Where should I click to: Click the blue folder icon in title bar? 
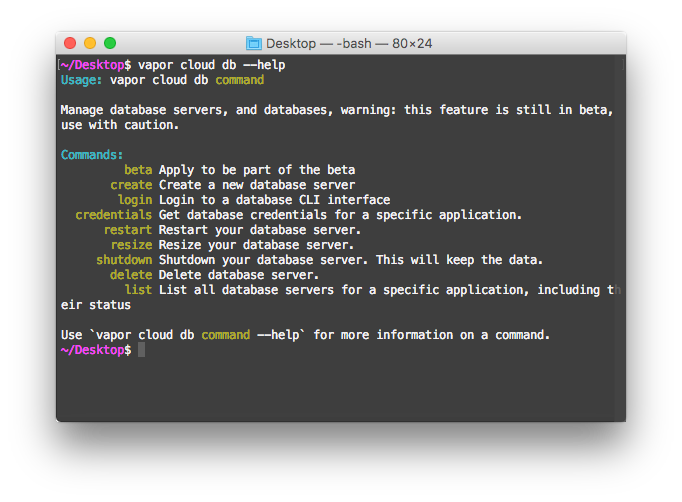pos(254,43)
